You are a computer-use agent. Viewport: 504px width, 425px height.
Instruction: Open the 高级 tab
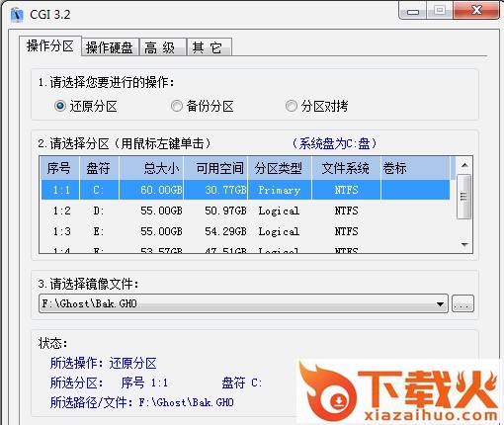163,47
